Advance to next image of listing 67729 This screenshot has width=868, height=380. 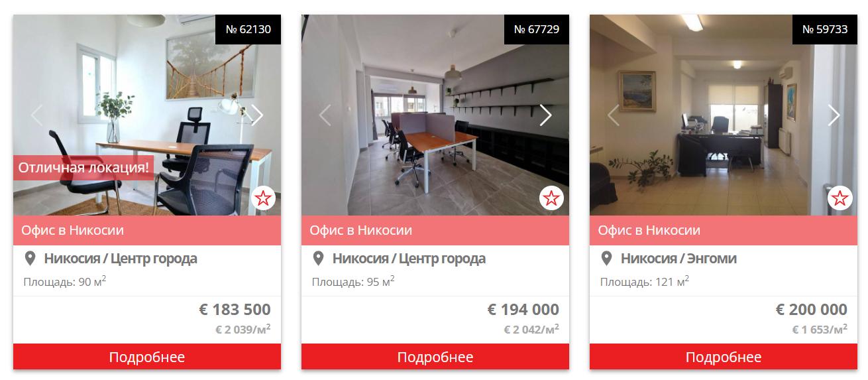pyautogui.click(x=545, y=115)
